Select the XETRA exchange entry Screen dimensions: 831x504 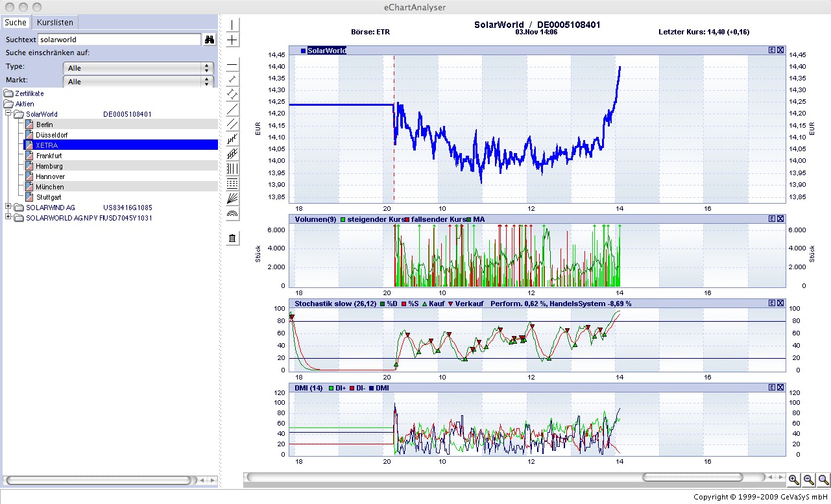121,145
